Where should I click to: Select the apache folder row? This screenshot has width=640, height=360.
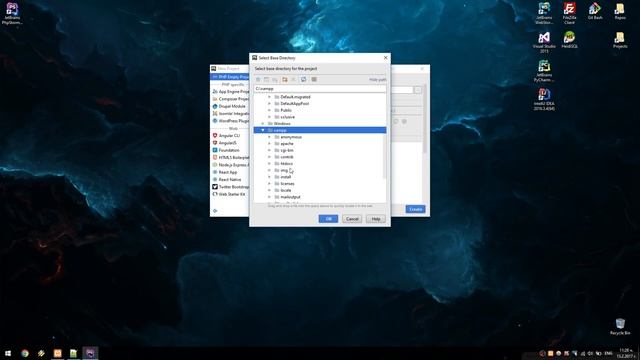pos(320,144)
